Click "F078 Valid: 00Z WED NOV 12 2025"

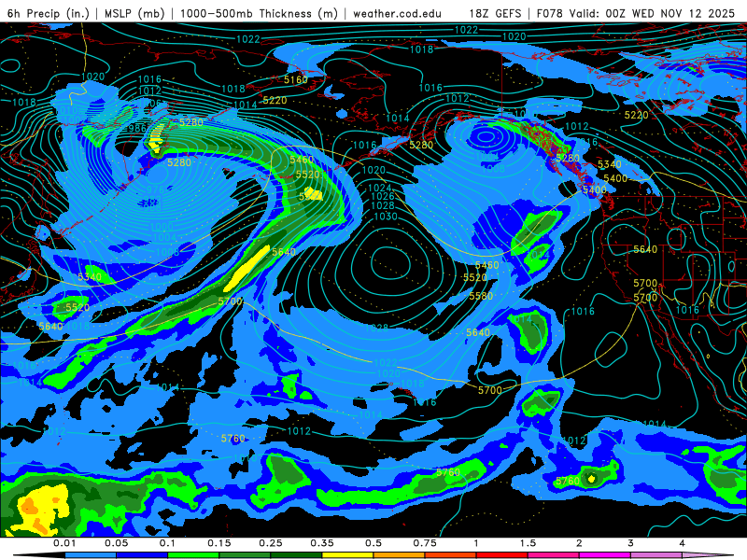coord(636,13)
